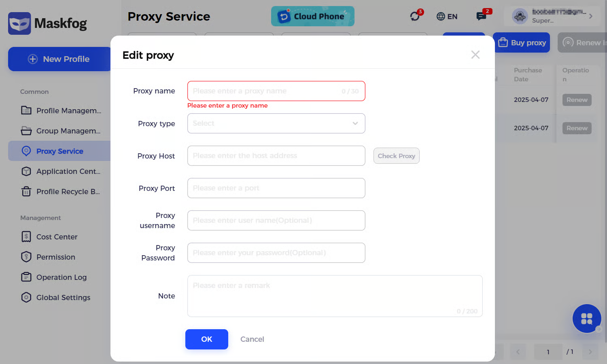Click the Proxy Host address field

pos(276,156)
